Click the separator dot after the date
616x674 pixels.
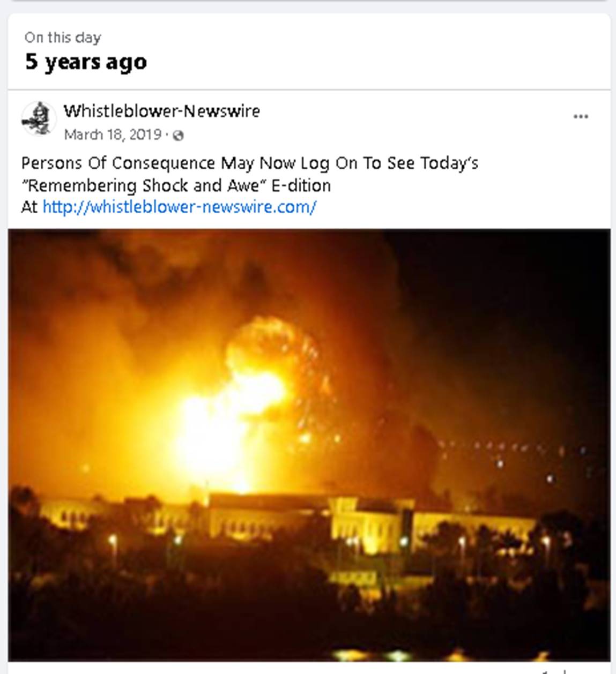click(167, 135)
